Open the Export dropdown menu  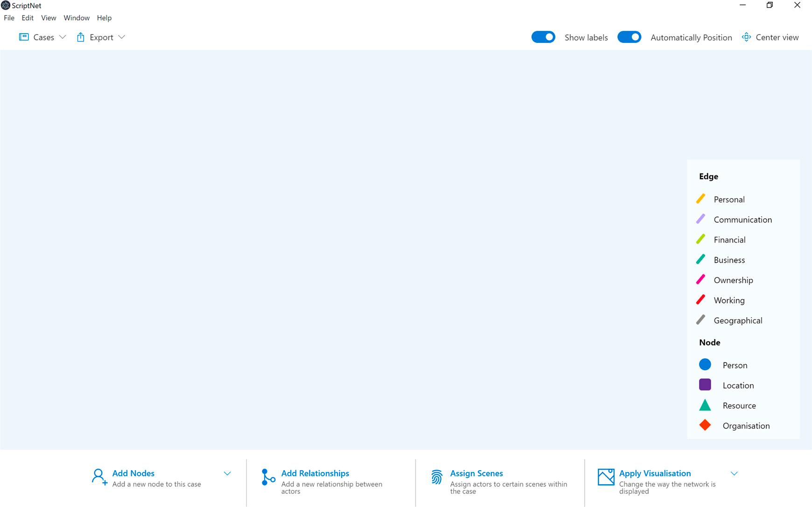click(x=122, y=37)
